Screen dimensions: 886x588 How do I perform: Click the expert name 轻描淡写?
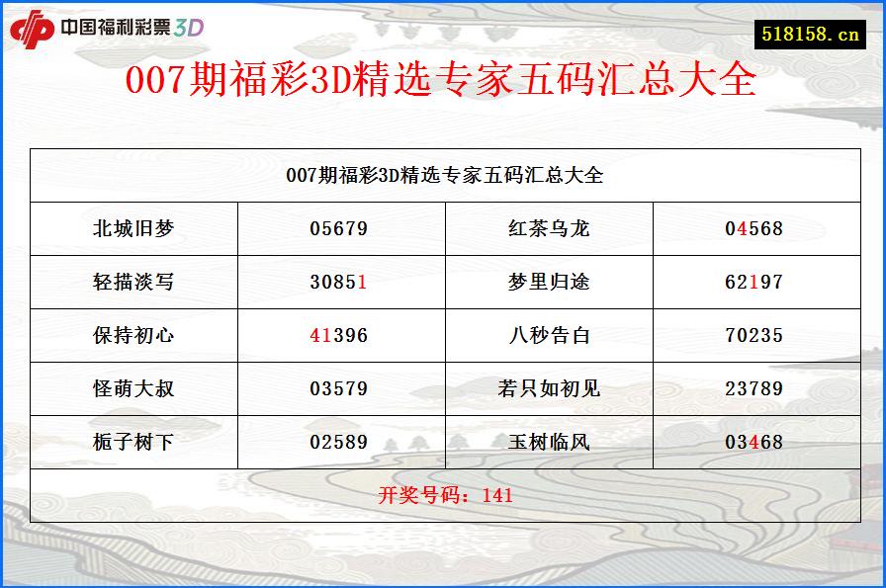tap(133, 282)
